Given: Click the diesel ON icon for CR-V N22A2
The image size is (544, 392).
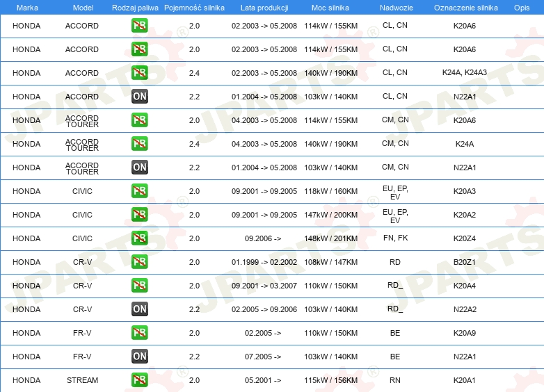Looking at the screenshot, I should [140, 309].
